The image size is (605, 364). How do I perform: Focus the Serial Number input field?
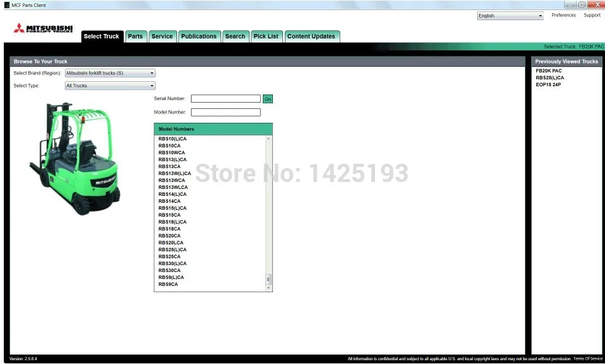(x=226, y=99)
